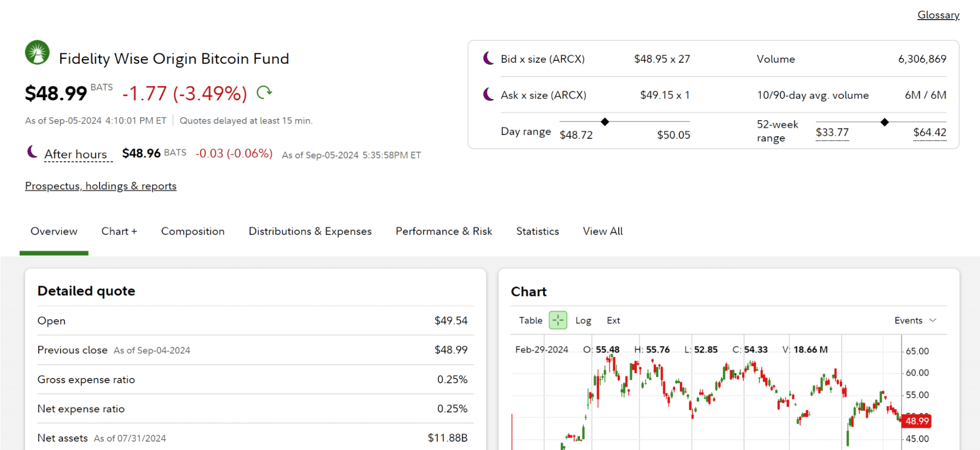Click the day range high $50.05
The height and width of the screenshot is (450, 980).
674,135
